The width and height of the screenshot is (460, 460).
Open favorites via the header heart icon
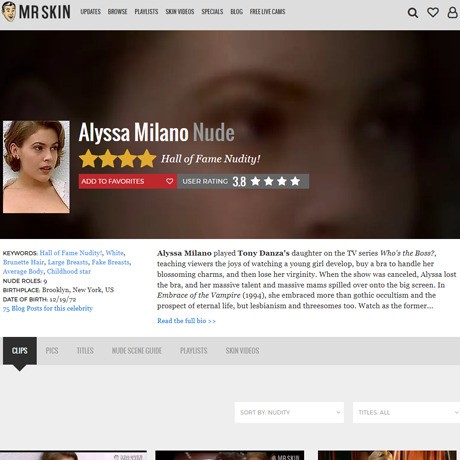[x=433, y=12]
